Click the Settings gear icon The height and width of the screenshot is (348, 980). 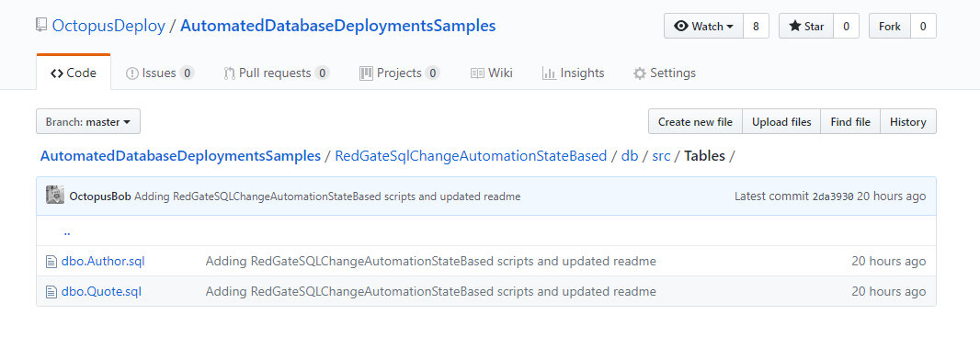(639, 73)
